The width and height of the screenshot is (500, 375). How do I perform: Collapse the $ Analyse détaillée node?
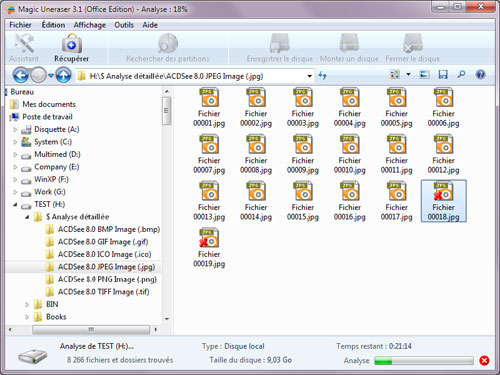[27, 217]
